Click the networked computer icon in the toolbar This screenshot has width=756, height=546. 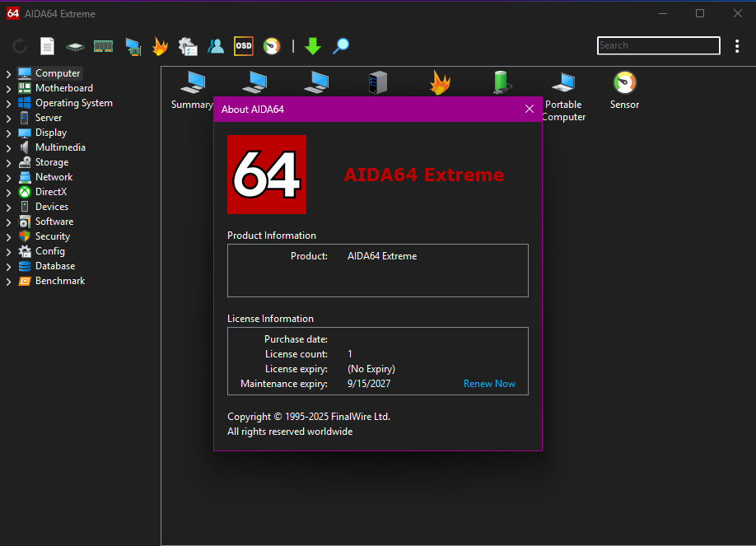tap(133, 47)
